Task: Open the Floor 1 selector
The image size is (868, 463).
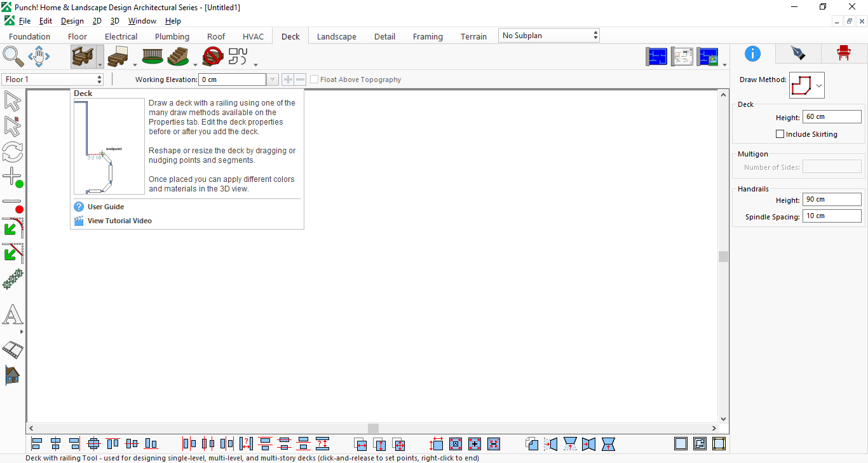Action: (53, 79)
